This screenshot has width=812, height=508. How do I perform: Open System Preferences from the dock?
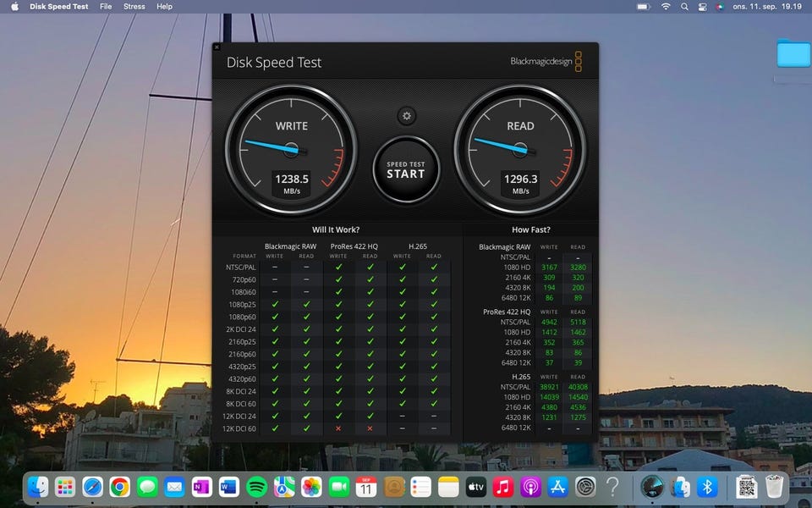585,487
